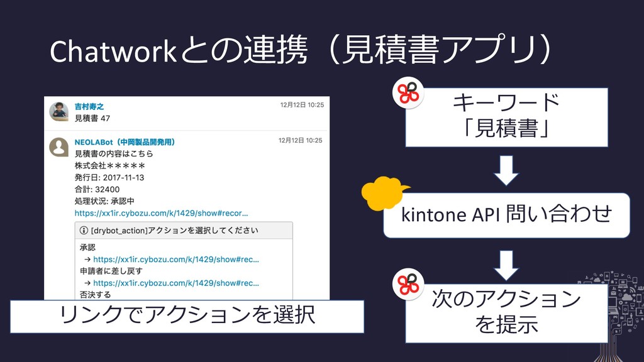The image size is (644, 362).
Task: Click the text 合計: 32400
Action: click(97, 189)
